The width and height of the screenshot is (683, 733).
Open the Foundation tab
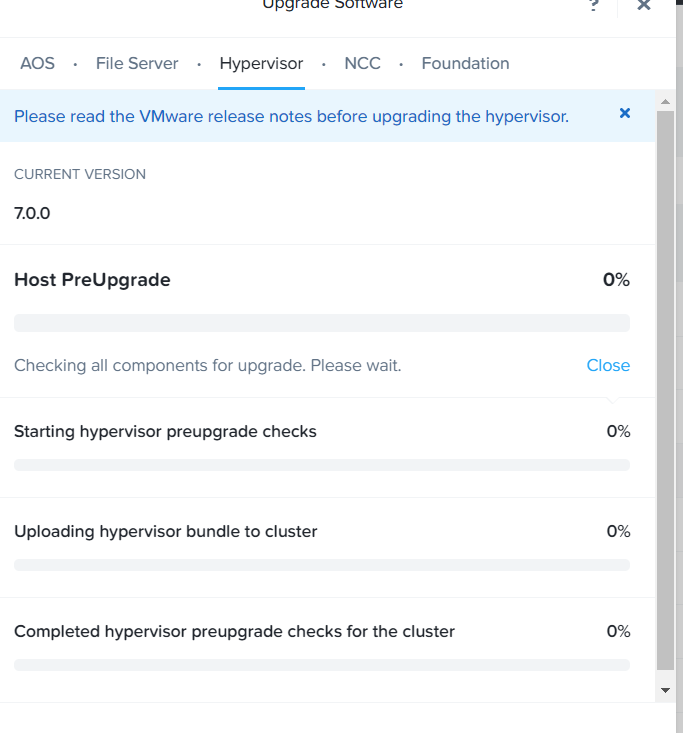(x=465, y=63)
